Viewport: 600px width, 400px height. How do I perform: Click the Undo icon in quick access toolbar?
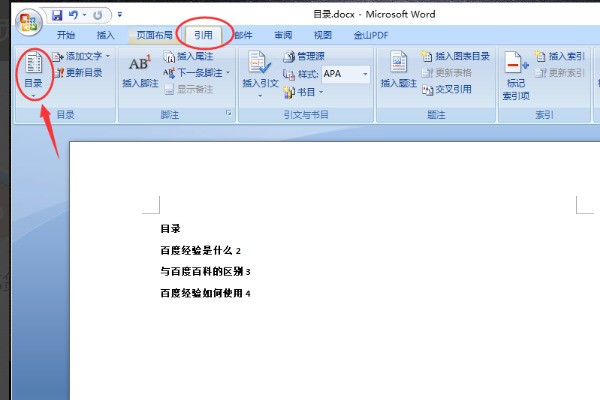coord(76,16)
